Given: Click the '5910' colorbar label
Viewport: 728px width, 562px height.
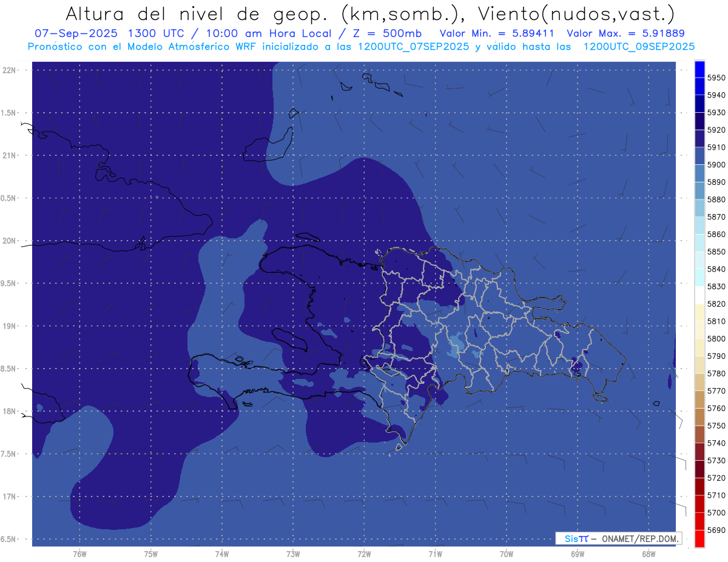Looking at the screenshot, I should coord(716,147).
